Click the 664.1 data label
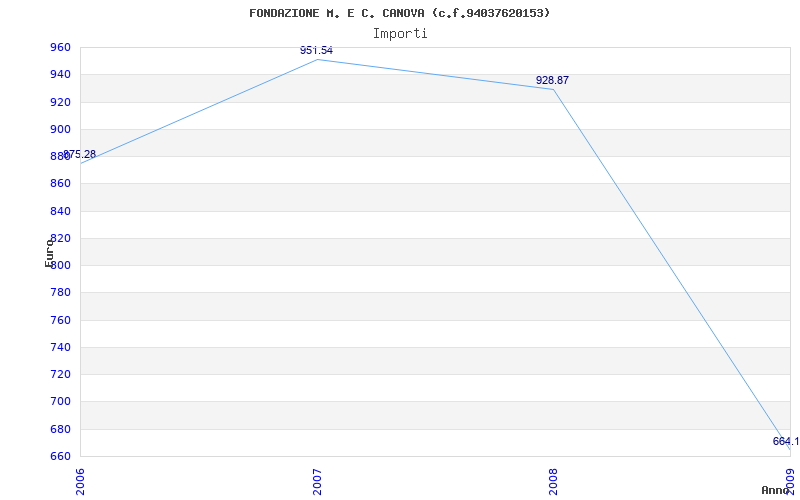 786,441
